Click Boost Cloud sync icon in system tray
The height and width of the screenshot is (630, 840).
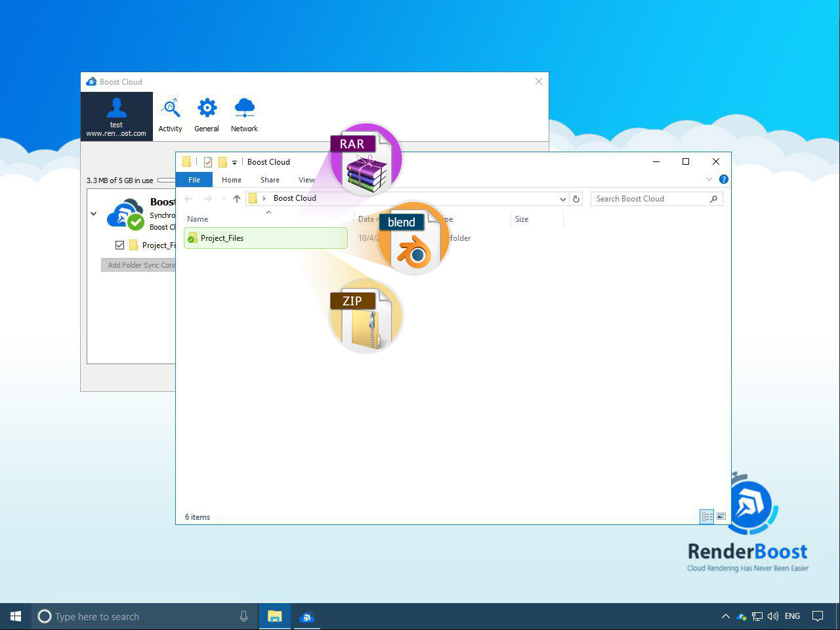click(742, 616)
